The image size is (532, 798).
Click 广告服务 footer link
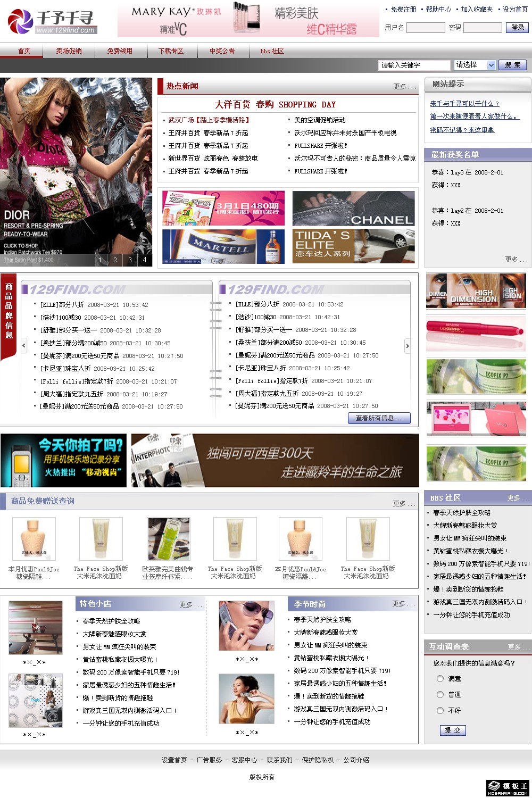[x=210, y=760]
